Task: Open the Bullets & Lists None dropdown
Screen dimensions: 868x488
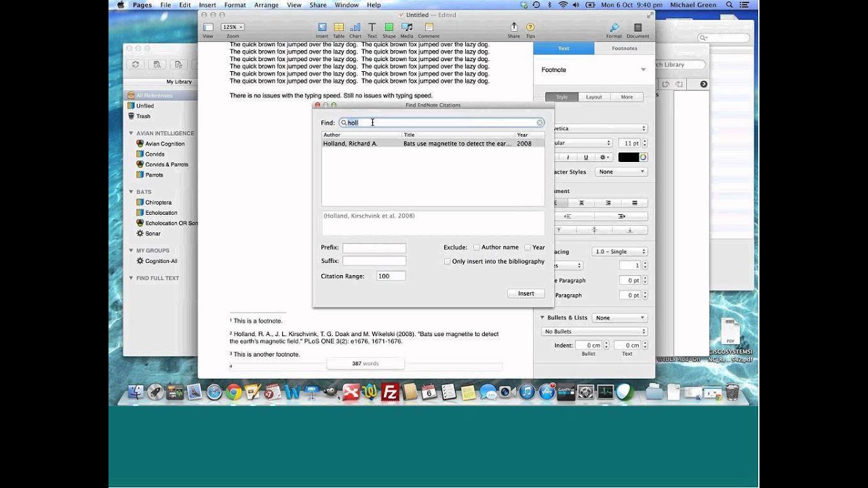Action: coord(620,317)
